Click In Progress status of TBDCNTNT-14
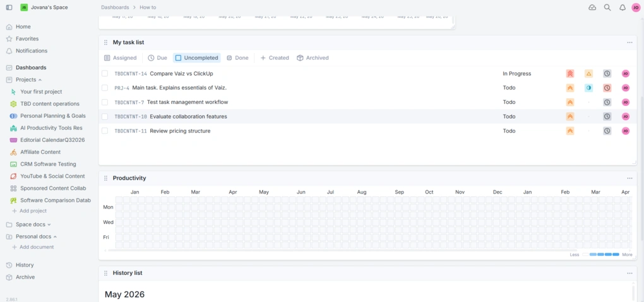The width and height of the screenshot is (644, 302). click(516, 74)
